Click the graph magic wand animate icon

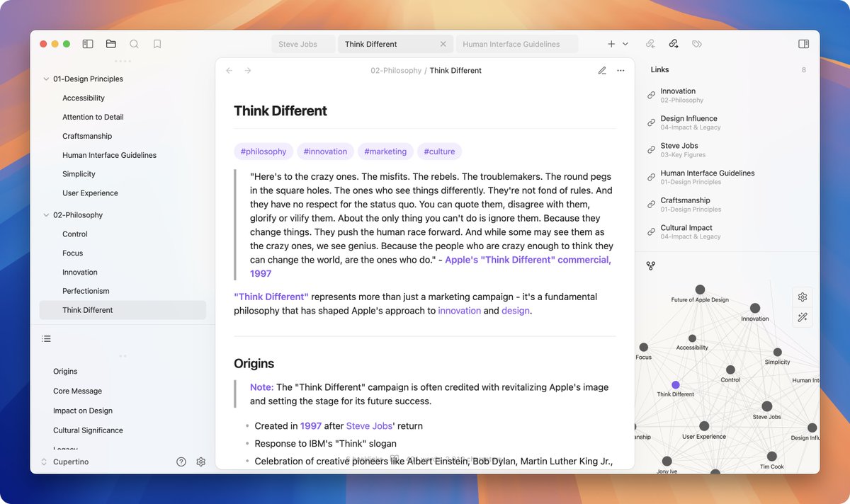[803, 318]
